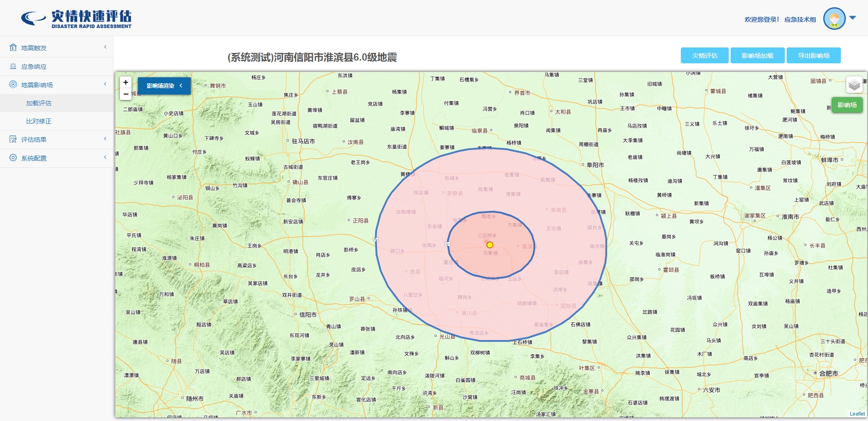868x421 pixels.
Task: Collapse the 影响场渲染 panel
Action: point(181,85)
